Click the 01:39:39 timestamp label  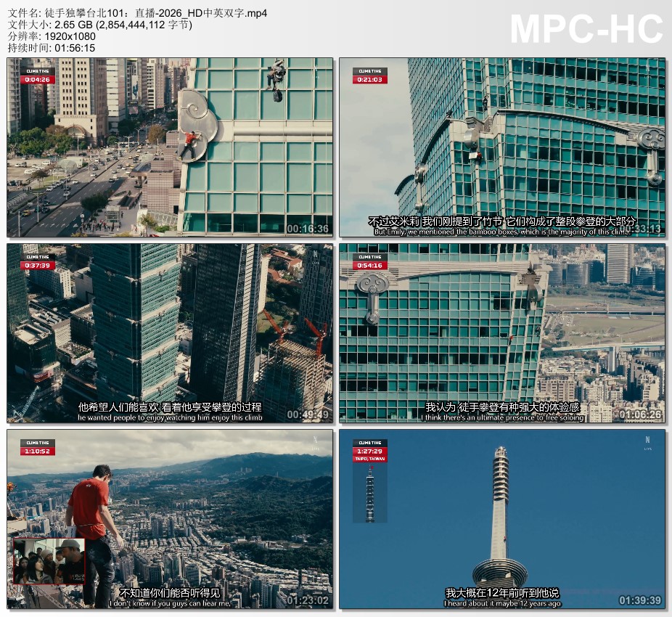pyautogui.click(x=640, y=600)
